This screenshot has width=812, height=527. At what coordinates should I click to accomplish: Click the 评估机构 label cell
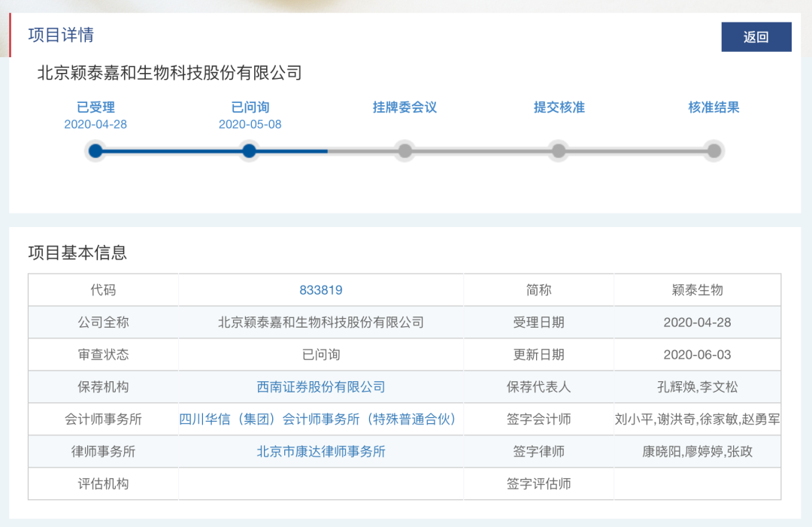pyautogui.click(x=103, y=483)
